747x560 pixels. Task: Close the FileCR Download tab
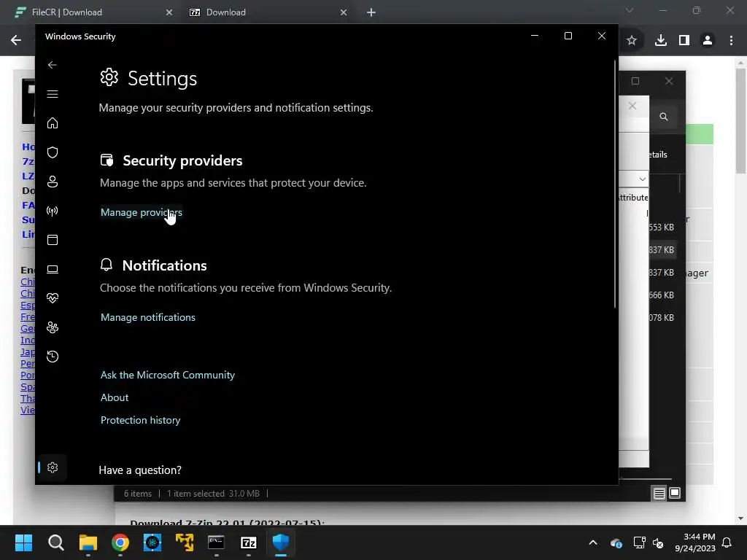coord(169,12)
